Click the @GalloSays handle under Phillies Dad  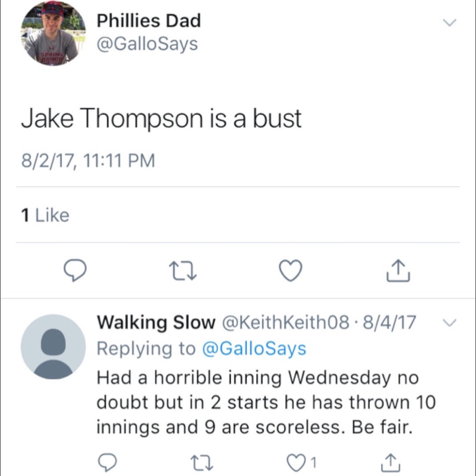pyautogui.click(x=147, y=44)
